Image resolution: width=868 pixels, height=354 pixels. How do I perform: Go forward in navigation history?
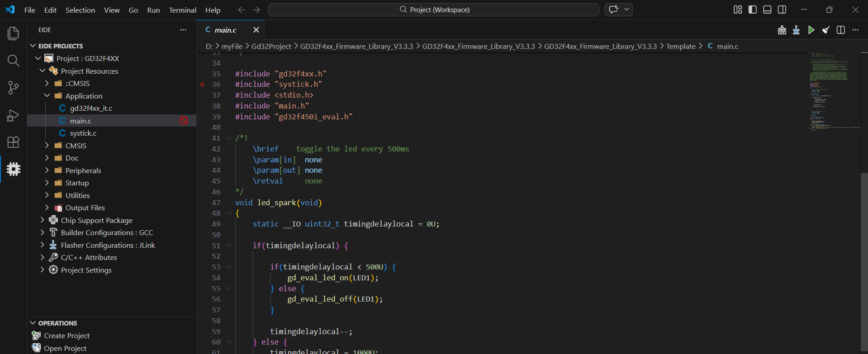coord(256,9)
